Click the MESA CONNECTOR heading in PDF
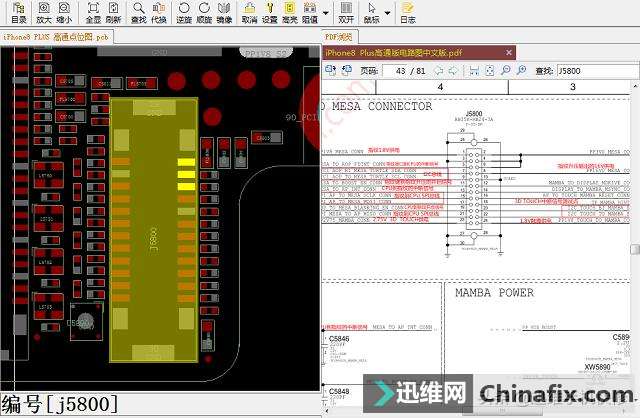 coord(382,107)
